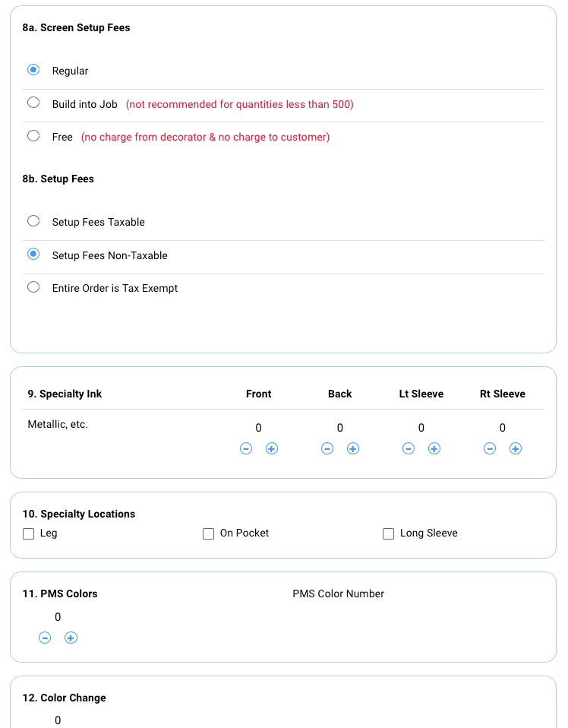Increase Rt Sleeve specialty ink count
This screenshot has height=728, width=568.
click(x=516, y=448)
